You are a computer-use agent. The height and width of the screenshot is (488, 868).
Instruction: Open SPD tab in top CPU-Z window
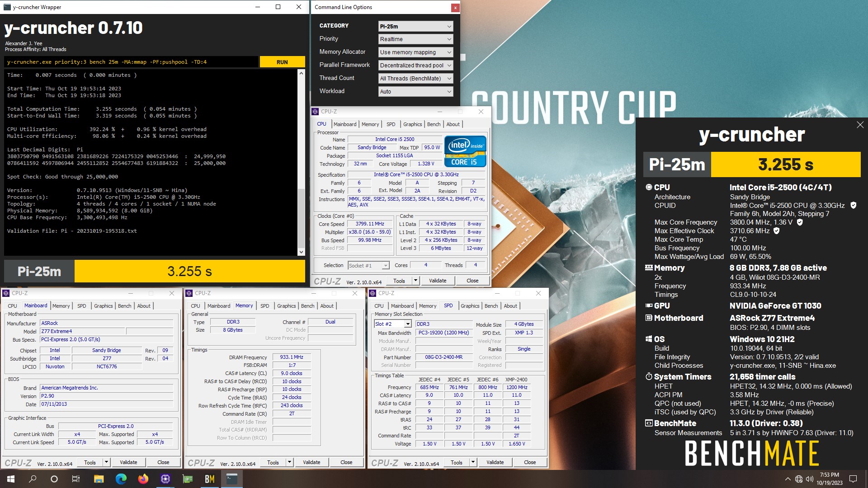(391, 124)
